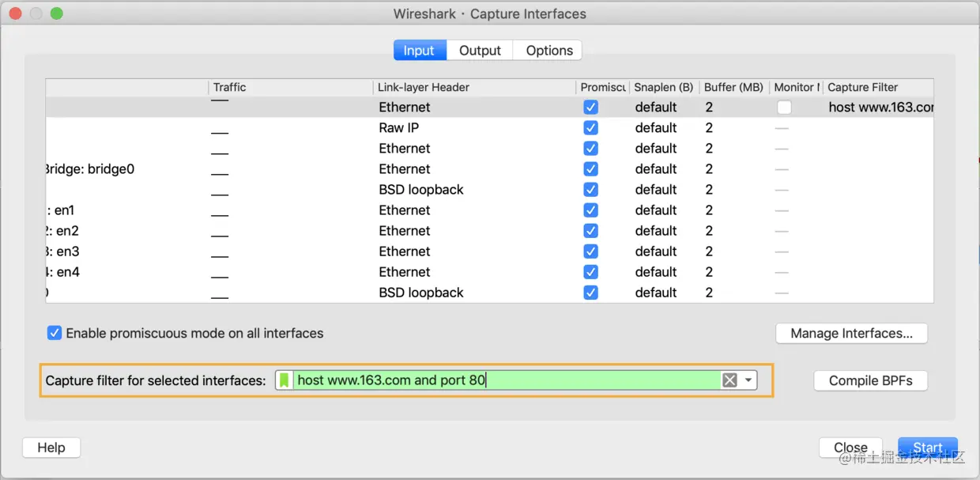The image size is (980, 480).
Task: Select the "en3" interface name
Action: [62, 251]
